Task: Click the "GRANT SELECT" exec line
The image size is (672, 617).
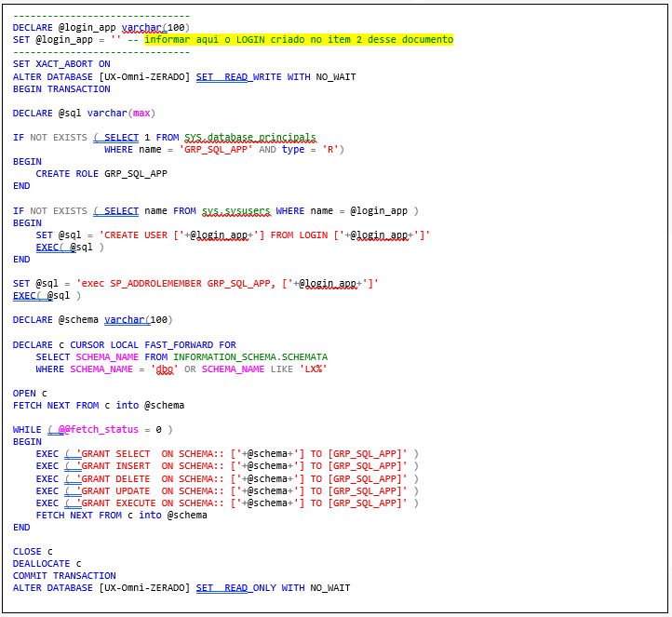Action: click(227, 454)
